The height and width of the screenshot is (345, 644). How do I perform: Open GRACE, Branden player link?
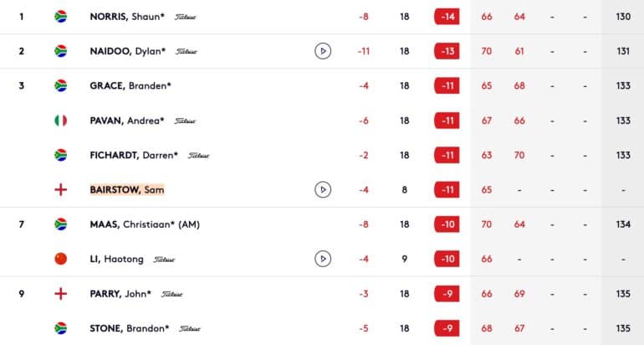point(130,85)
